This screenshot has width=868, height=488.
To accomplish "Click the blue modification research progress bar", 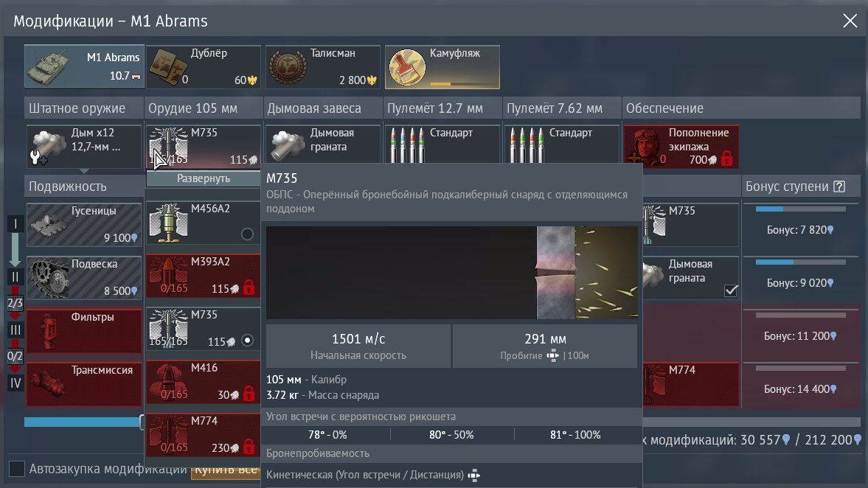I will coord(83,422).
